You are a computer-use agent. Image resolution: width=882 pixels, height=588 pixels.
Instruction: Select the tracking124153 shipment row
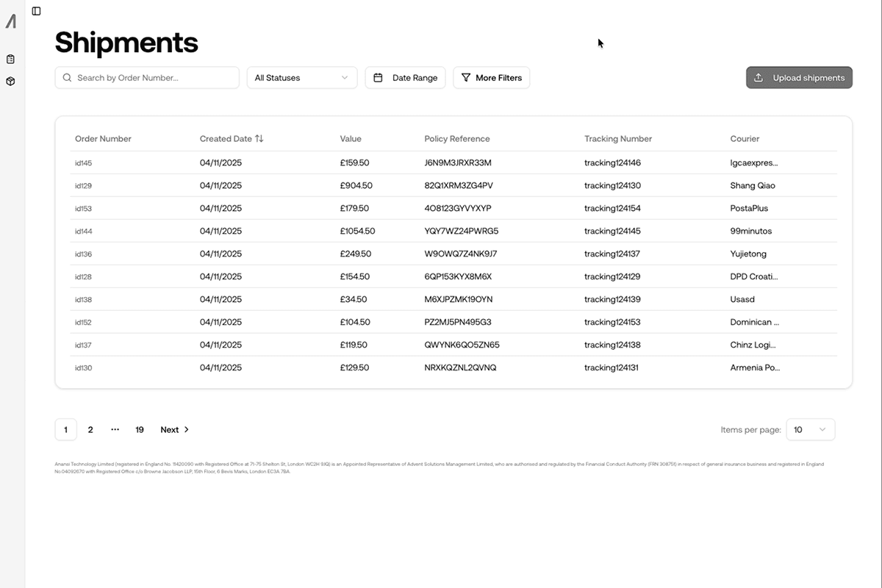[x=612, y=323]
